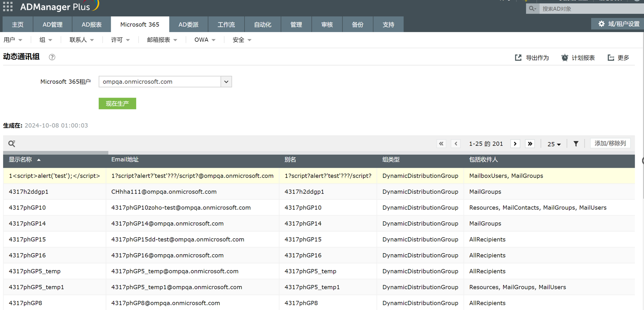The width and height of the screenshot is (644, 310).
Task: Open the 自动化 tab
Action: (262, 24)
